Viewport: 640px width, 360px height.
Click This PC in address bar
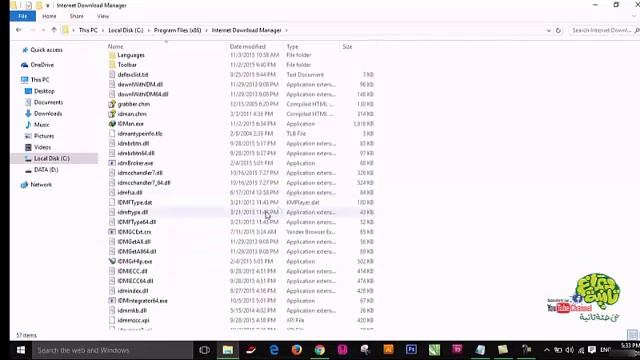pos(88,30)
